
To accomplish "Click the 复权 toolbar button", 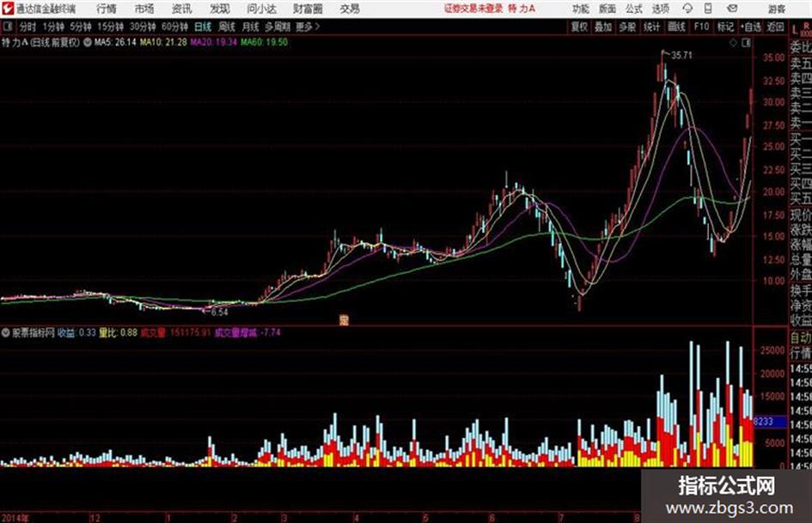I will (579, 27).
